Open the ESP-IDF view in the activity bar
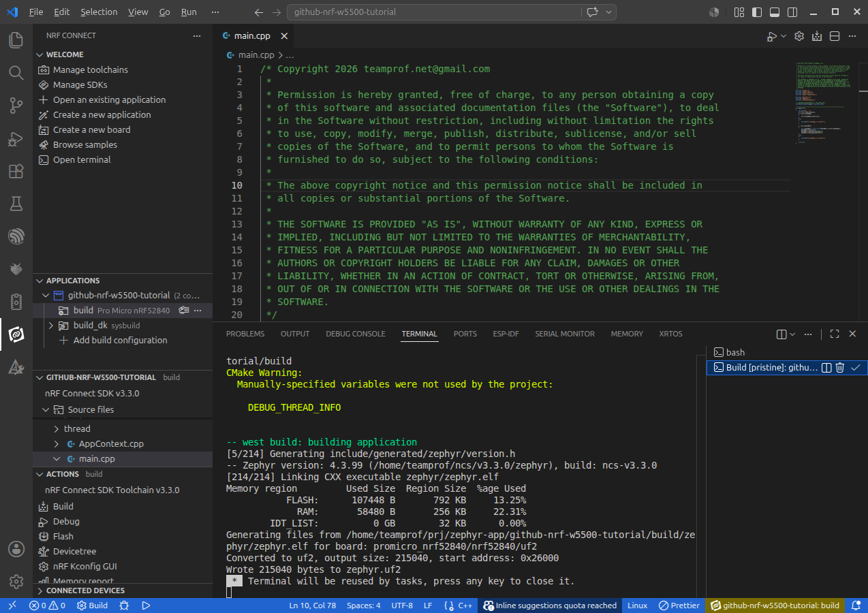 pos(16,236)
